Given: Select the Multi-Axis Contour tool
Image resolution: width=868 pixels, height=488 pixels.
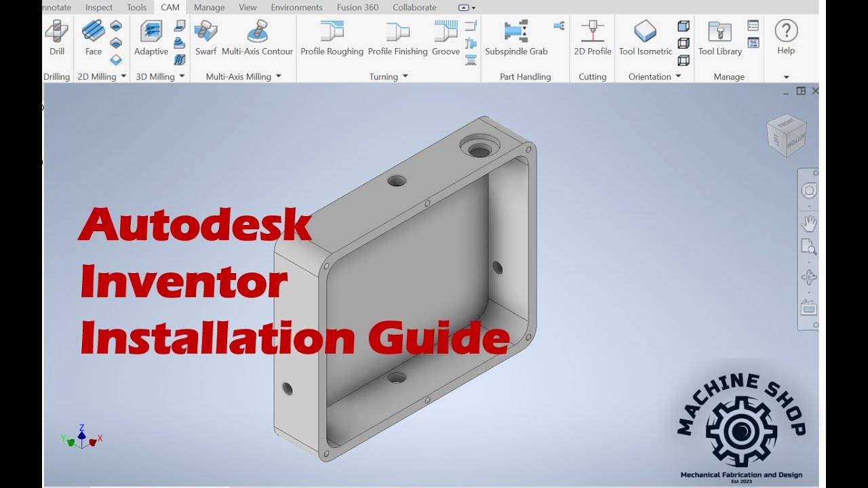Looking at the screenshot, I should point(258,38).
